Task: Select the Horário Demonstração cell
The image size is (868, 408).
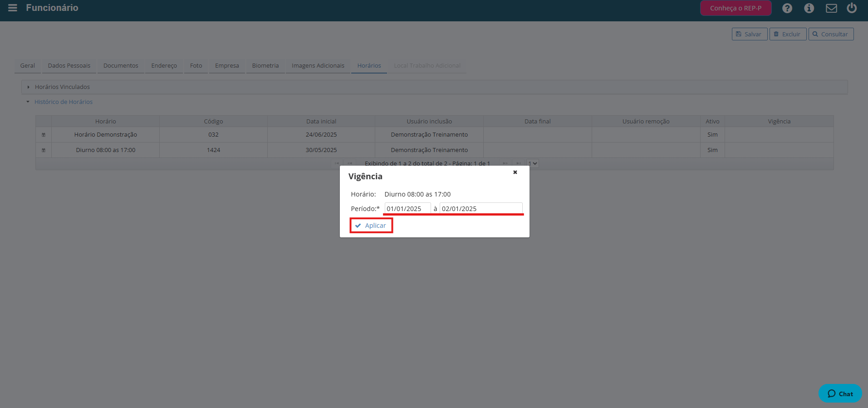Action: [x=106, y=135]
